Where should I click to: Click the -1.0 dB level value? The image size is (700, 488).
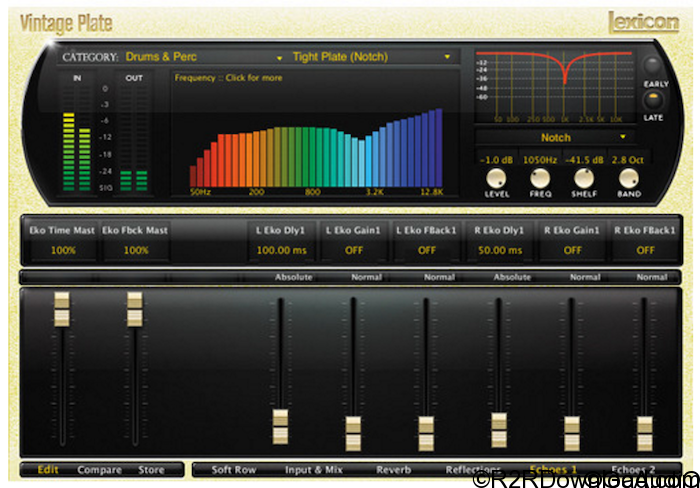click(496, 160)
